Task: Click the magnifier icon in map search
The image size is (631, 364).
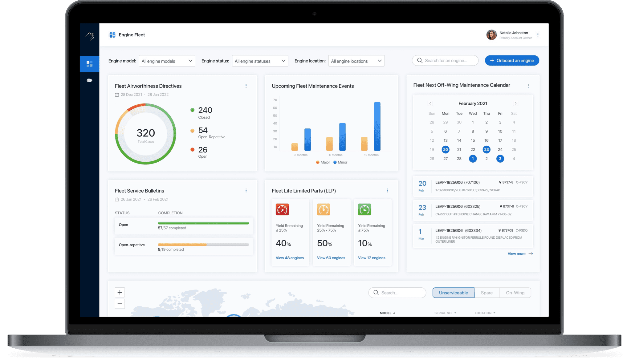Action: pyautogui.click(x=376, y=293)
